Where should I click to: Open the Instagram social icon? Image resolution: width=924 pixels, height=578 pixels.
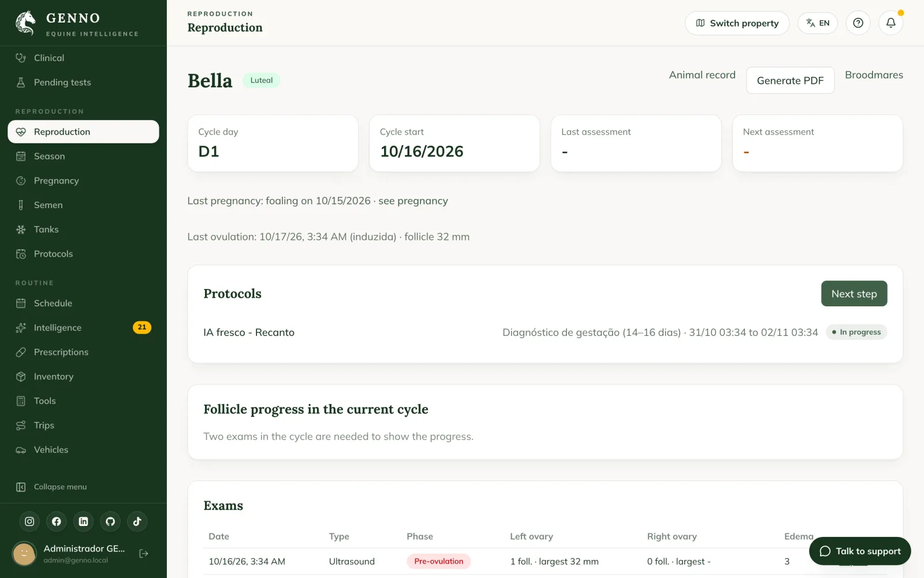29,521
